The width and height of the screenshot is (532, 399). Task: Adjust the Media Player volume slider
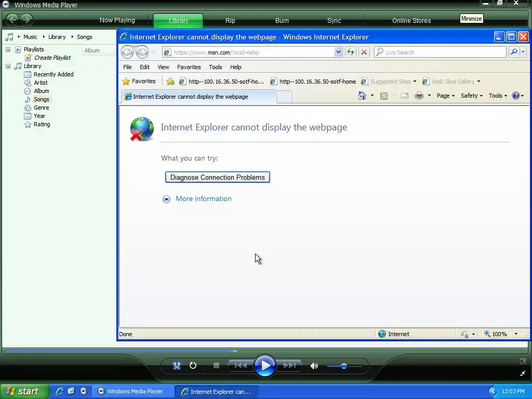click(344, 366)
